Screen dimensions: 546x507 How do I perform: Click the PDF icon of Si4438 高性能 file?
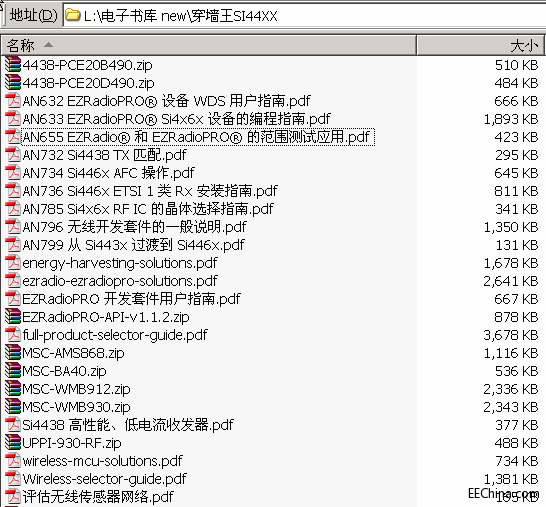13,425
